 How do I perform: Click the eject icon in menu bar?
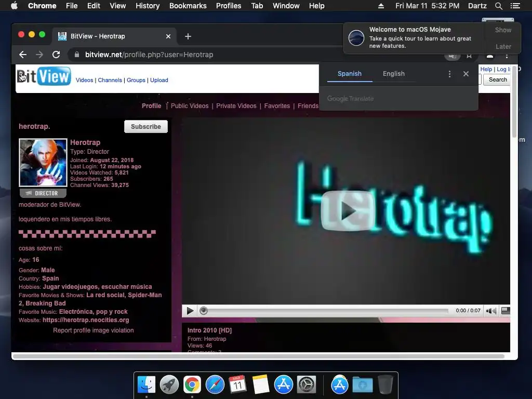381,6
